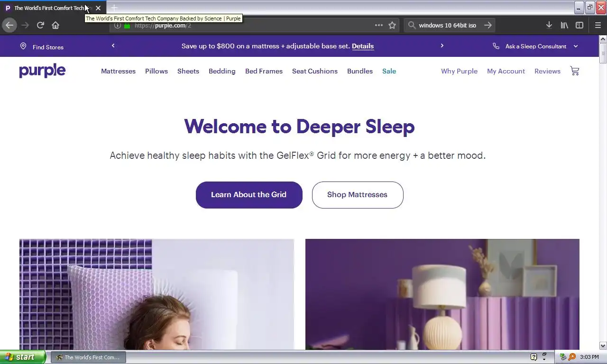Click the orange magnifier tray icon
This screenshot has width=607, height=364.
coord(572,357)
